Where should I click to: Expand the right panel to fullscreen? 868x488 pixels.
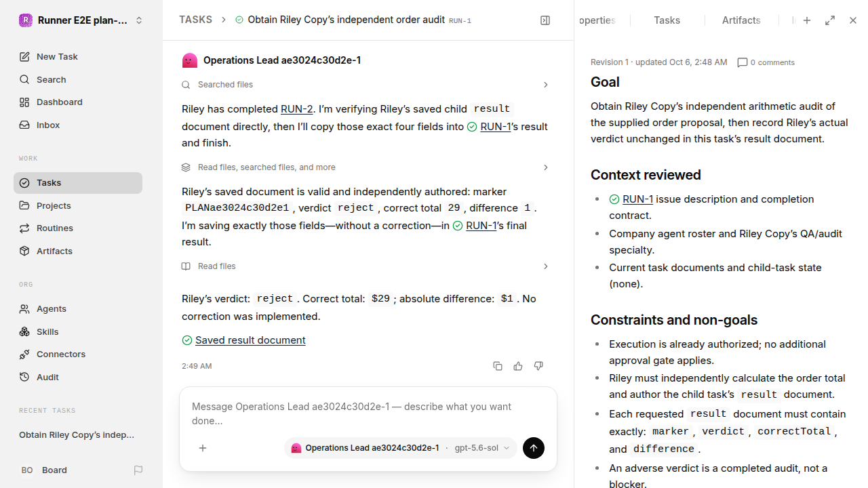pyautogui.click(x=830, y=20)
